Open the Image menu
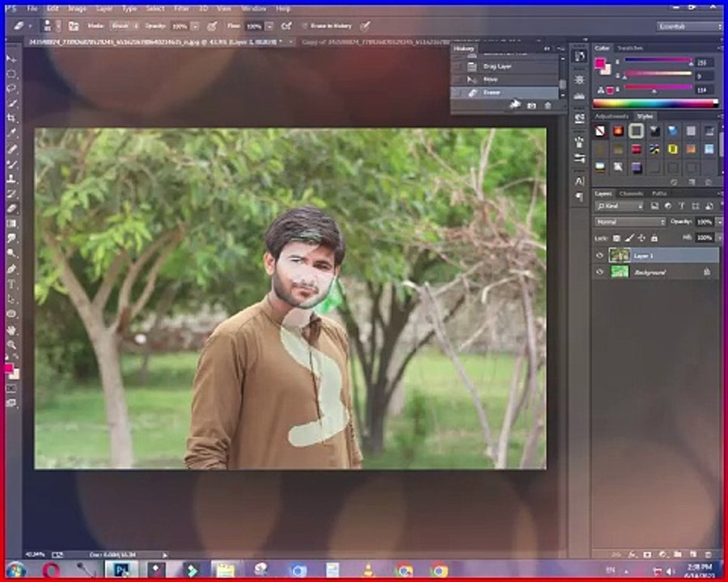This screenshot has height=582, width=728. (77, 9)
